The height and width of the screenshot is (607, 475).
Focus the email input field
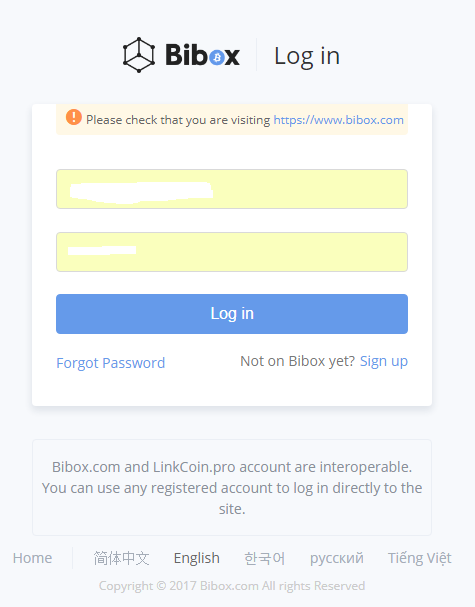point(232,189)
